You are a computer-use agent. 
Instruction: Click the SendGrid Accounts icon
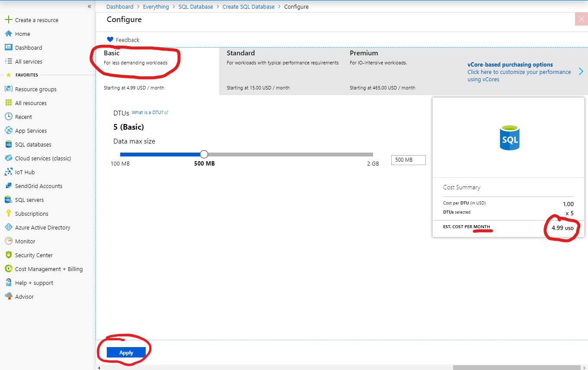coord(8,186)
